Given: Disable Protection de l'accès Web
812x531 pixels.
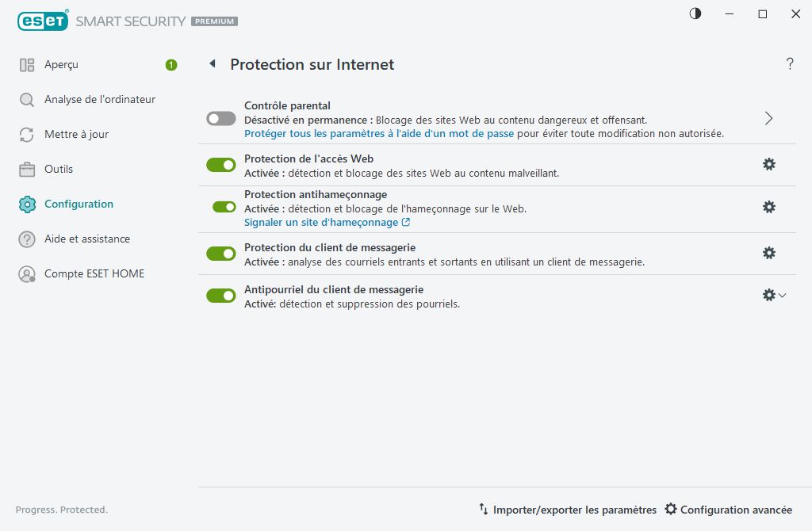Looking at the screenshot, I should [x=221, y=164].
